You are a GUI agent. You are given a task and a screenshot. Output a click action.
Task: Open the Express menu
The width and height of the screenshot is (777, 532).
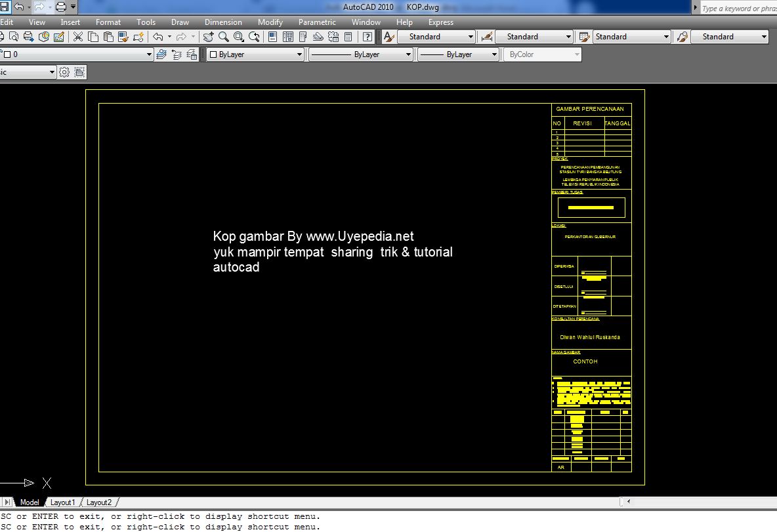(441, 22)
